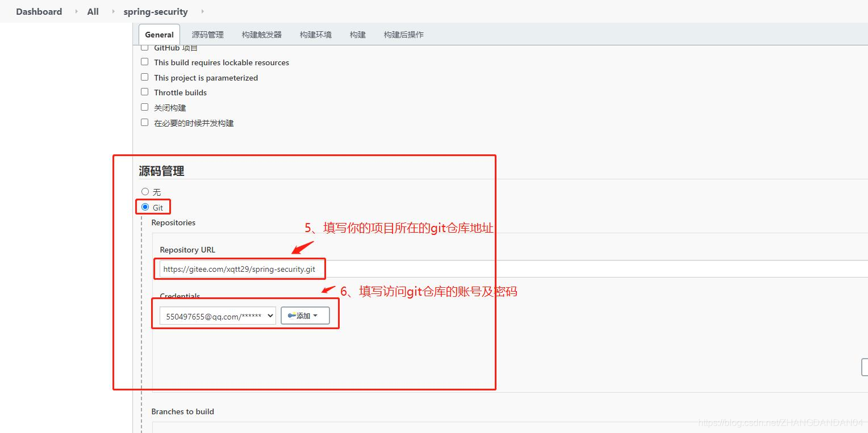The width and height of the screenshot is (868, 433).
Task: Click the Branches to build label
Action: tap(182, 411)
